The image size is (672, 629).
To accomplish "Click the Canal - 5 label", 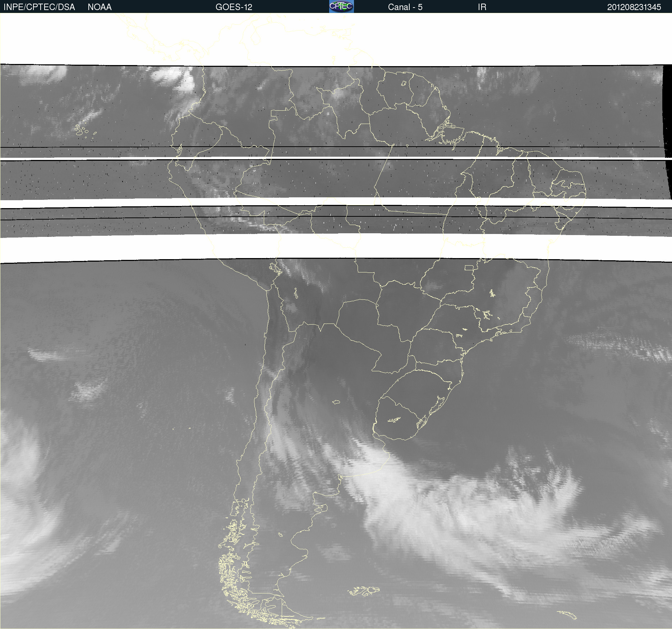I will 405,7.
